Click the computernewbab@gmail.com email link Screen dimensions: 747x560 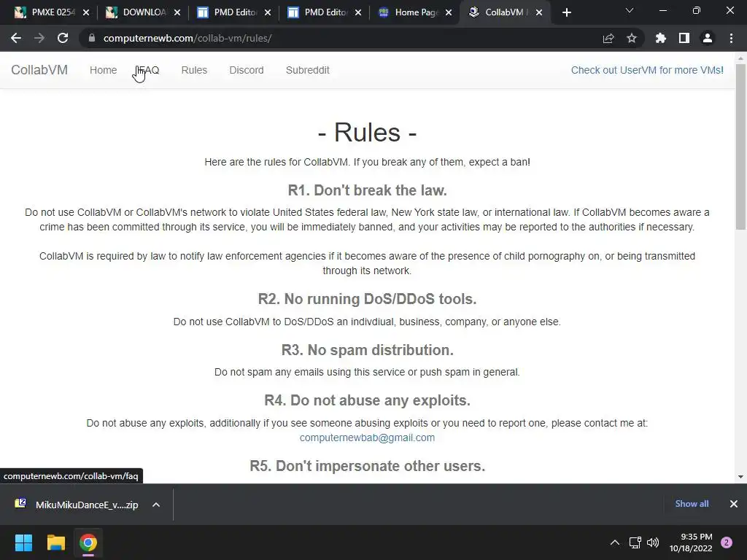(x=367, y=437)
